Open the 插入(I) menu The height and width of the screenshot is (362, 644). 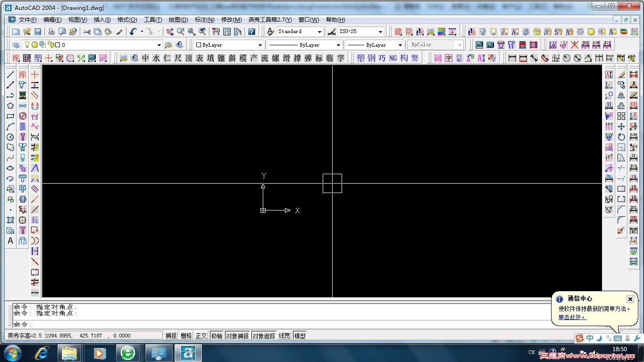coord(102,20)
